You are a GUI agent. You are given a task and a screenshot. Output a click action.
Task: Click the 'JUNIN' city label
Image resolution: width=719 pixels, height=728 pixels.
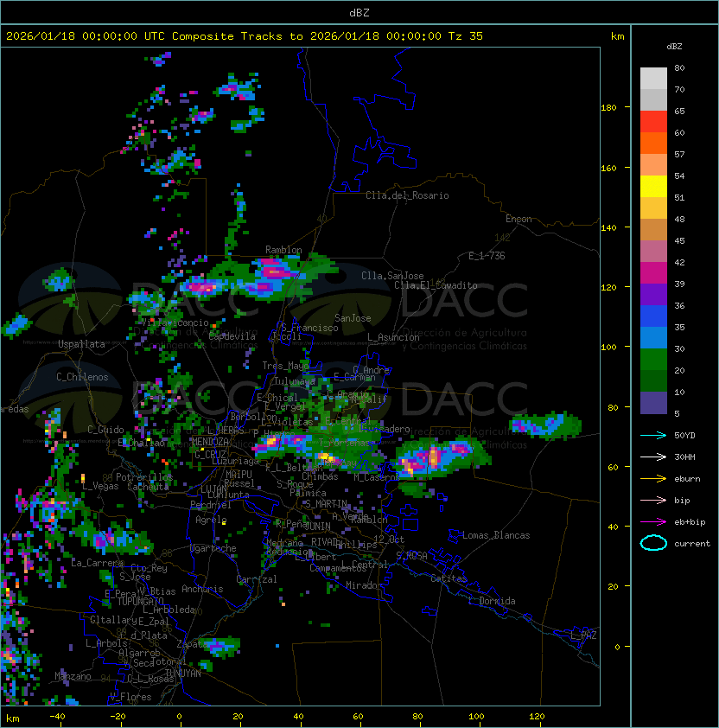tap(317, 526)
